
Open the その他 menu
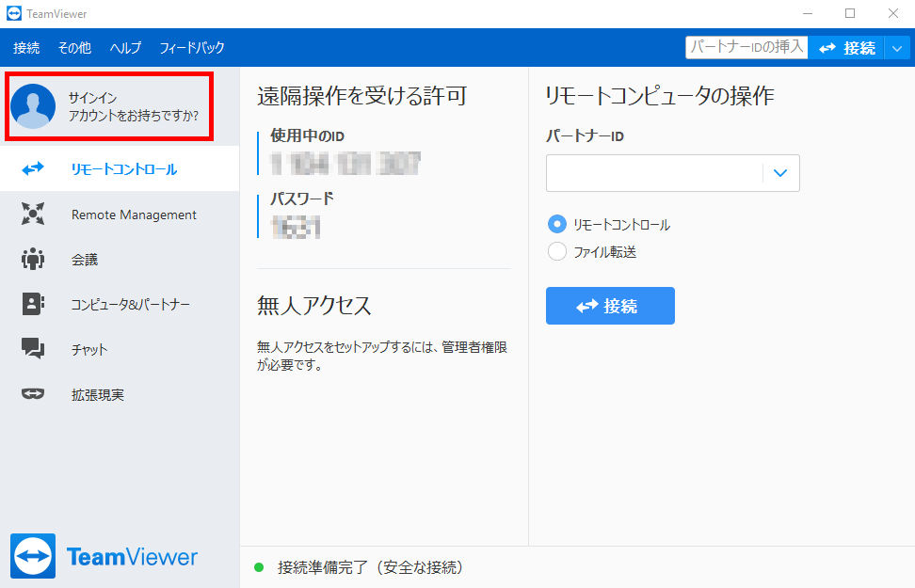click(74, 48)
